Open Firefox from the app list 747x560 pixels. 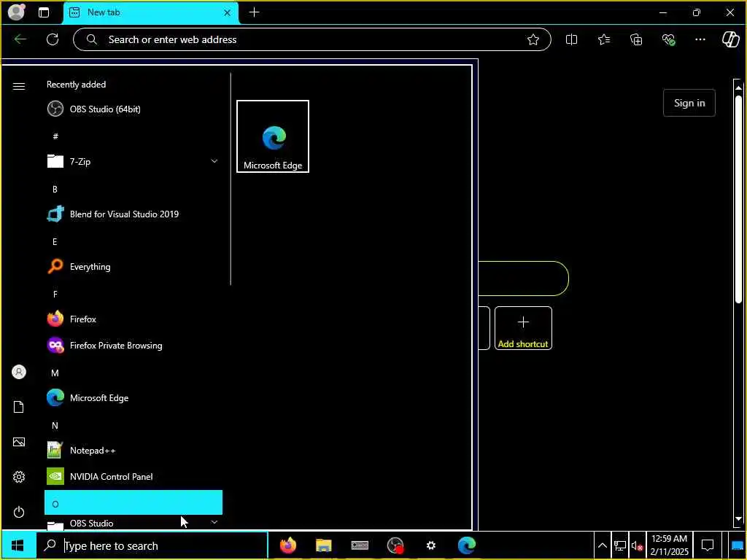tap(133, 319)
